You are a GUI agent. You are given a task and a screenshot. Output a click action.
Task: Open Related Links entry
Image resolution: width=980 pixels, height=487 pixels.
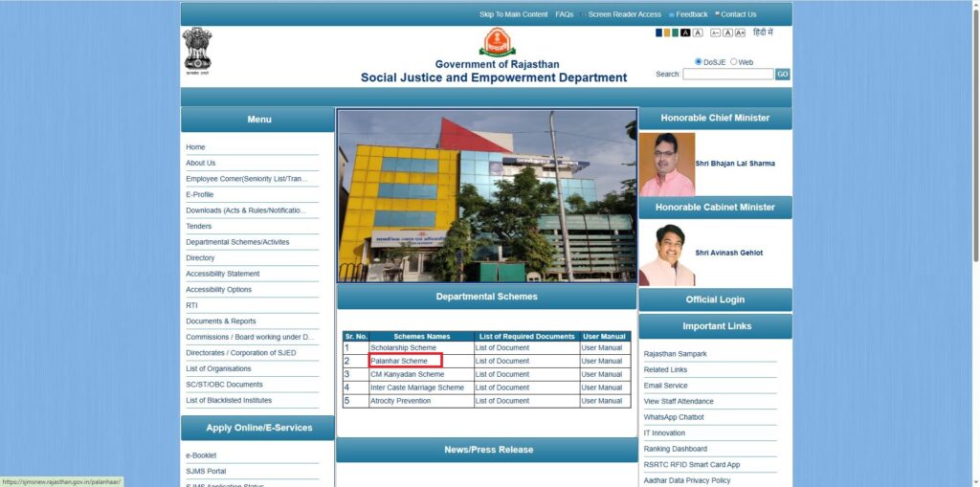pyautogui.click(x=665, y=369)
